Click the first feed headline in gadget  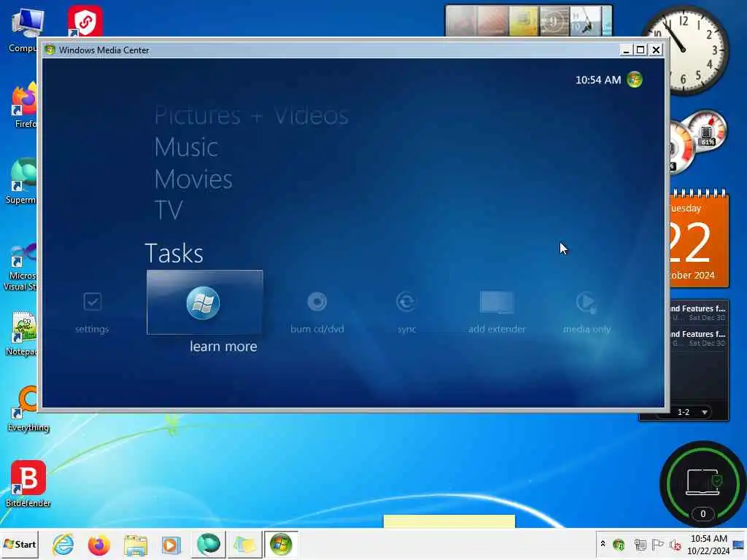[x=697, y=312]
